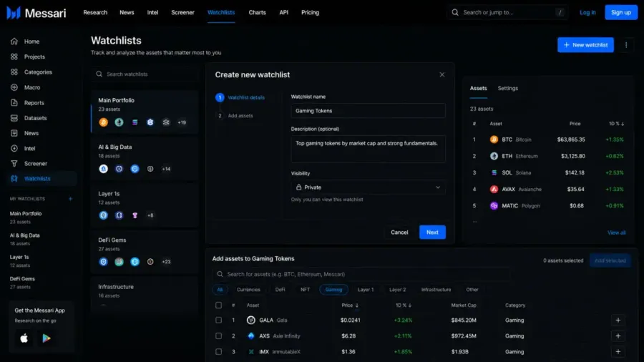Click the search magnifier icon in top bar
This screenshot has width=644, height=362.
pos(455,12)
